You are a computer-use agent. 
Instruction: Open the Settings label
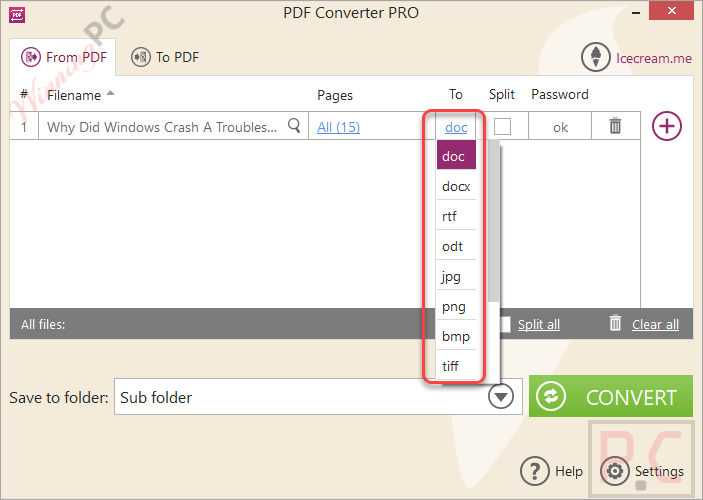[659, 471]
